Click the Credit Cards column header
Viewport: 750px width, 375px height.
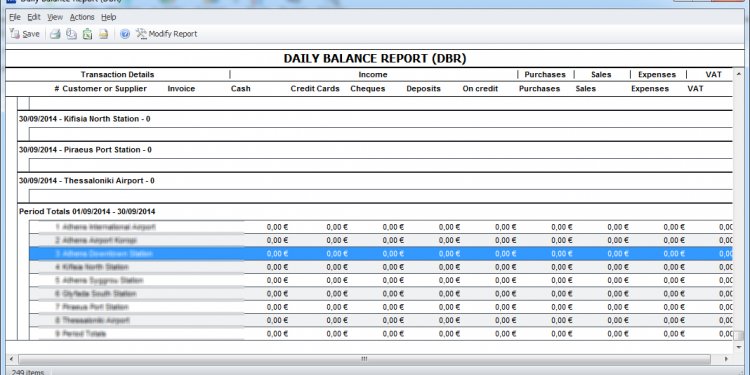315,88
